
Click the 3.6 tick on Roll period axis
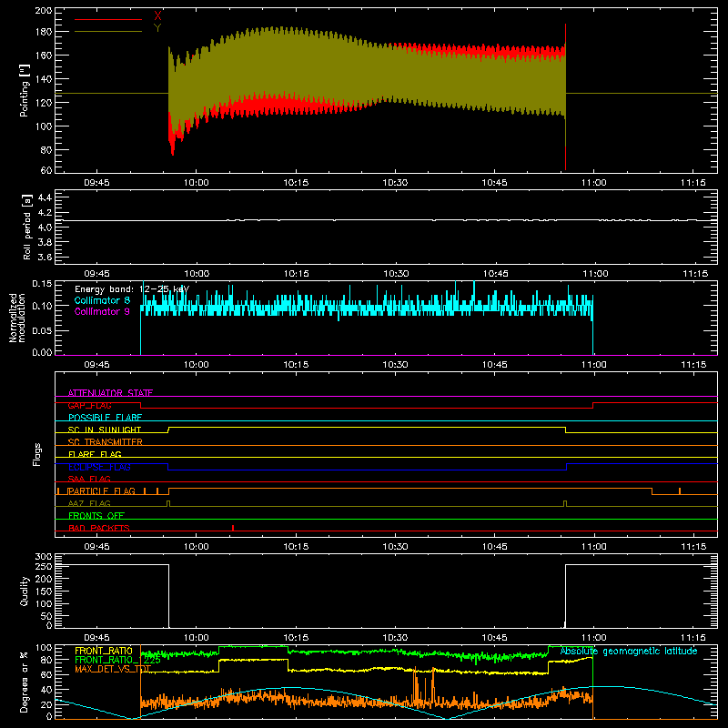pyautogui.click(x=45, y=257)
